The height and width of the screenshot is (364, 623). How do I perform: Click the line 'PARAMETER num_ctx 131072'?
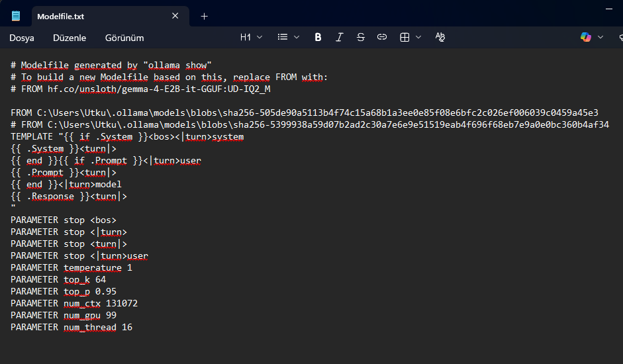coord(74,304)
